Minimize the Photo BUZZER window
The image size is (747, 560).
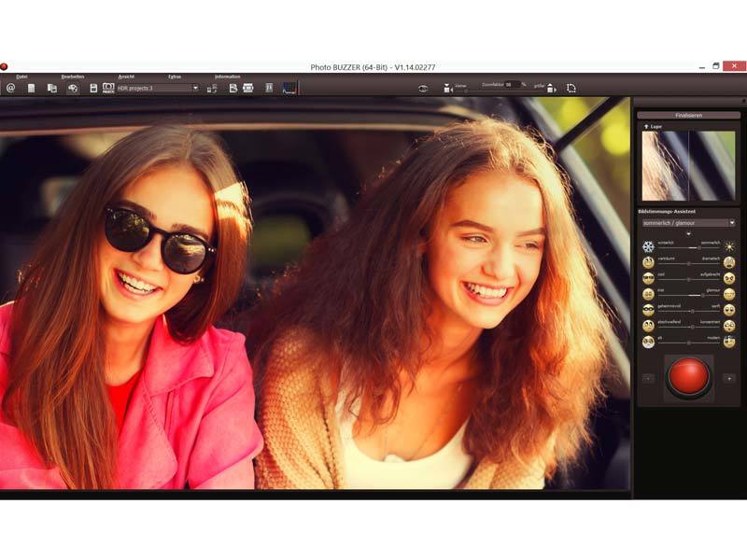coord(702,66)
